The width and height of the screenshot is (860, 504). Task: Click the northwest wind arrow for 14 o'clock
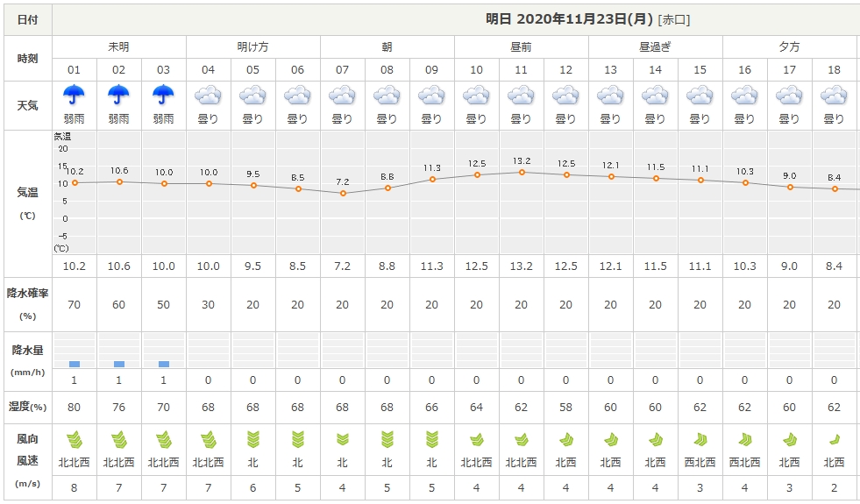[x=656, y=440]
